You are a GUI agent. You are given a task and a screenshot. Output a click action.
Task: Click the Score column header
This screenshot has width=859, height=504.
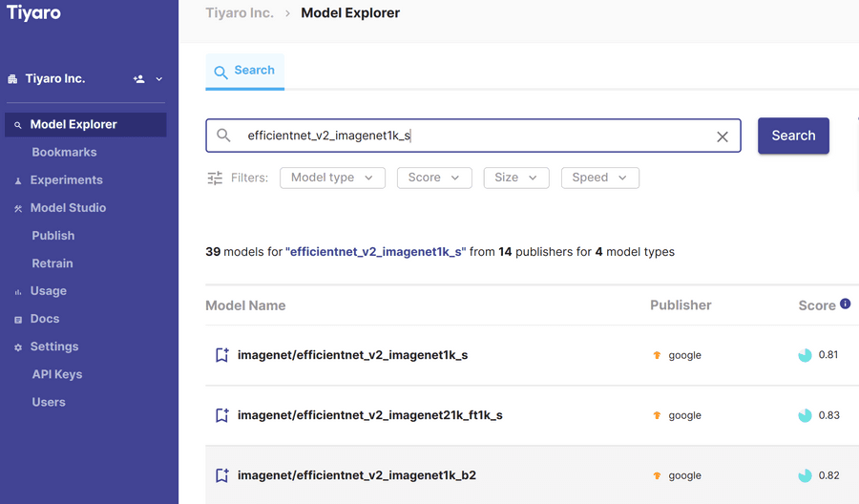point(817,305)
